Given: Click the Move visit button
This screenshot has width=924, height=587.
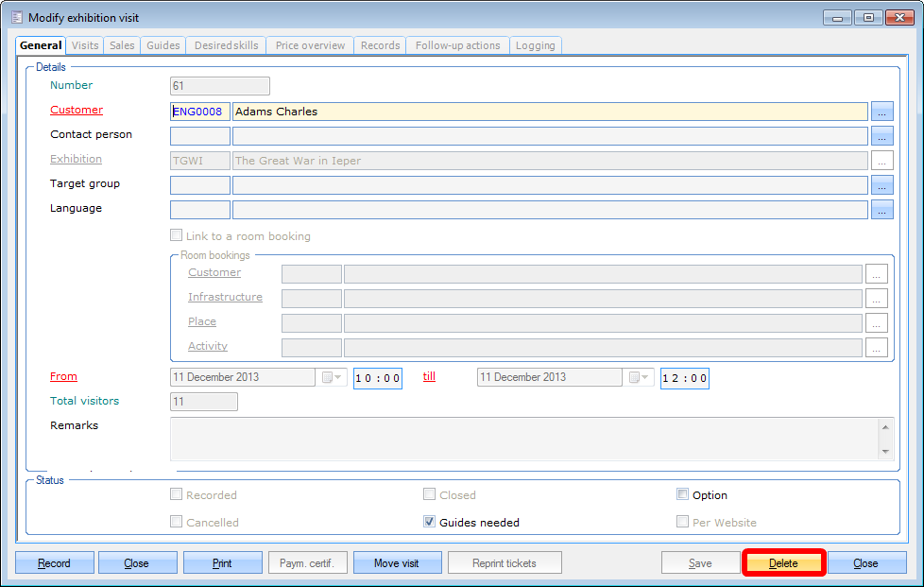Looking at the screenshot, I should click(x=397, y=563).
